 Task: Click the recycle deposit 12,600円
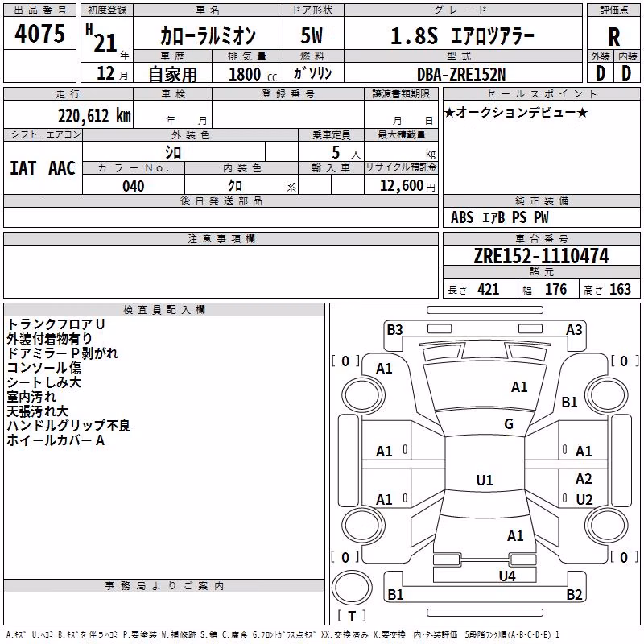coord(407,186)
